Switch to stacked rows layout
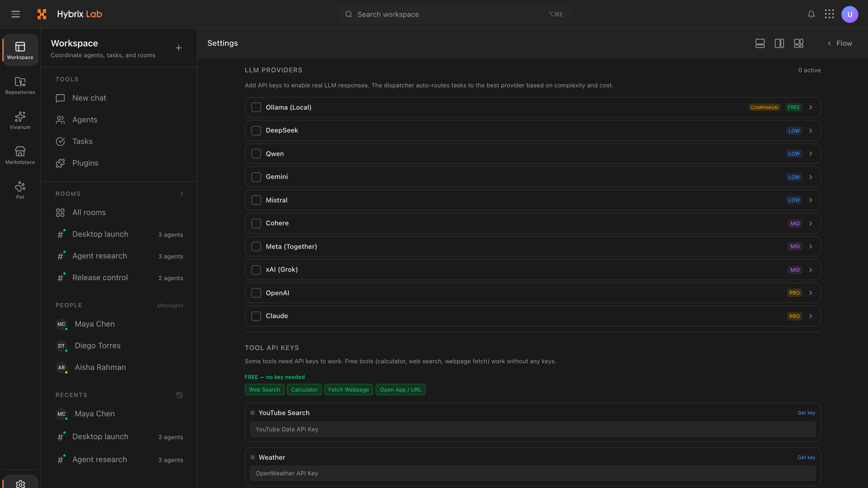The image size is (868, 488). [x=760, y=43]
